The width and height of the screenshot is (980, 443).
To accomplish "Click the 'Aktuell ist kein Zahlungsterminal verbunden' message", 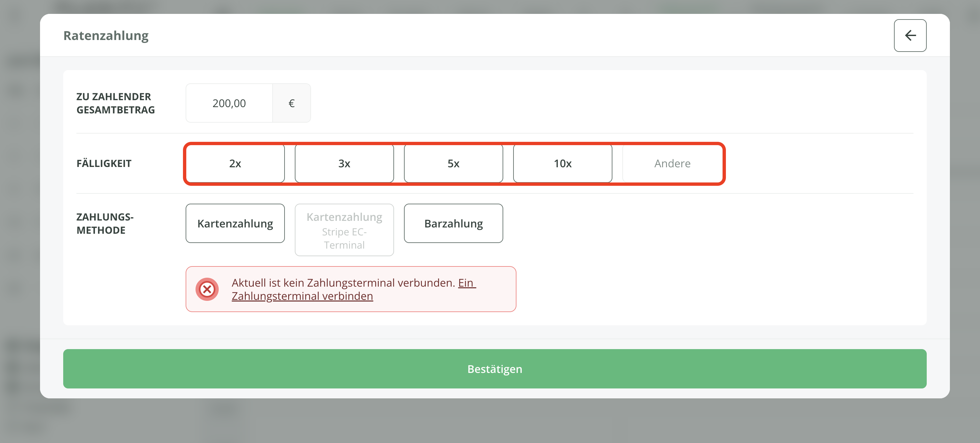I will click(x=342, y=283).
